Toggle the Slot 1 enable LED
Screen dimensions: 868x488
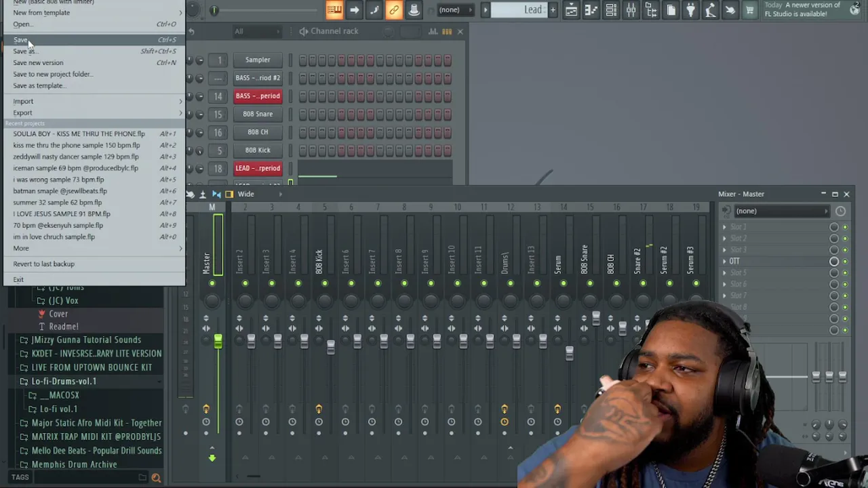[x=845, y=227]
